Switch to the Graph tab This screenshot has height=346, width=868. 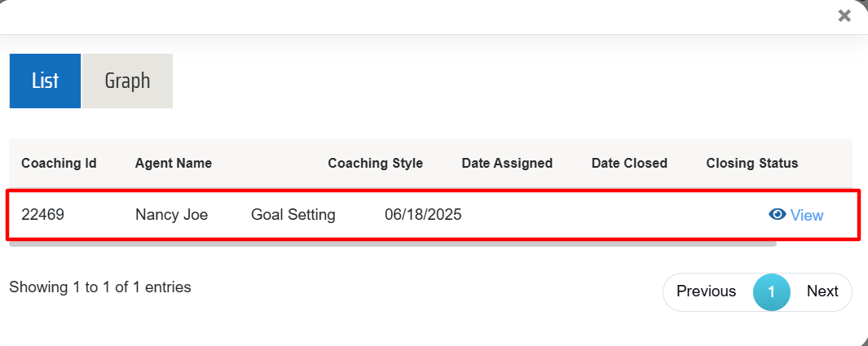click(127, 81)
